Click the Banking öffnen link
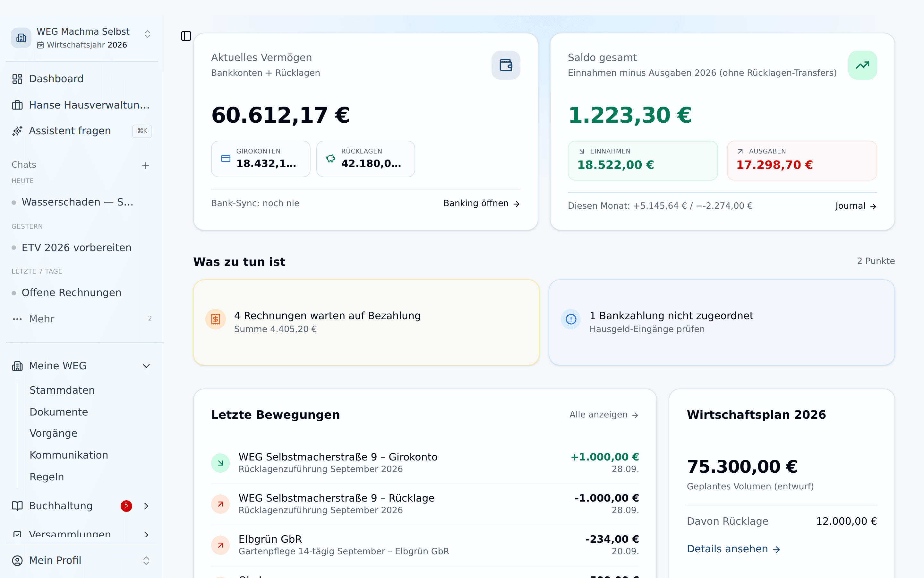 point(481,203)
